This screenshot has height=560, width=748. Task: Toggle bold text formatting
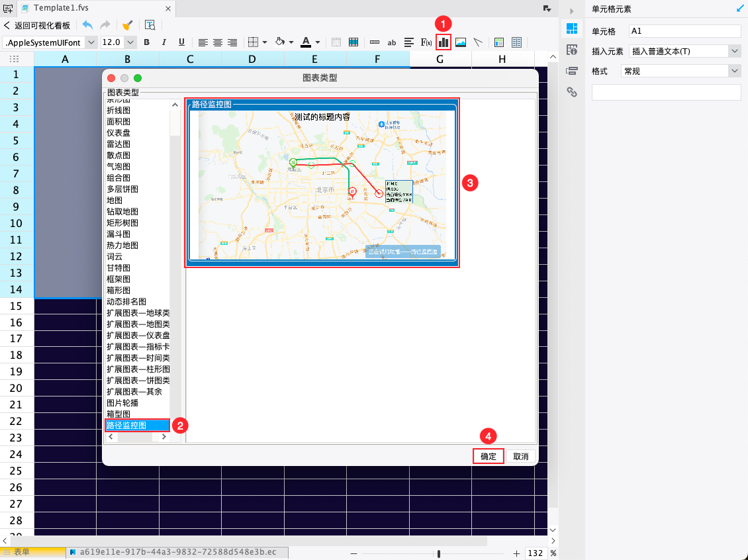pos(146,42)
